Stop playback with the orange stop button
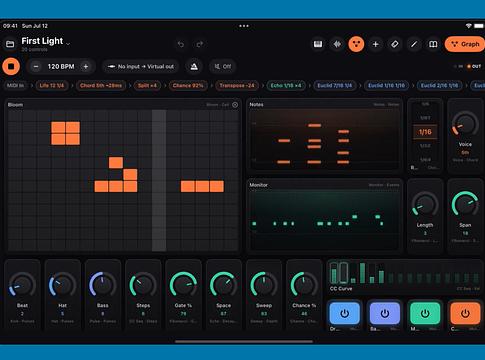Screen dimensions: 485x360 click(11, 66)
